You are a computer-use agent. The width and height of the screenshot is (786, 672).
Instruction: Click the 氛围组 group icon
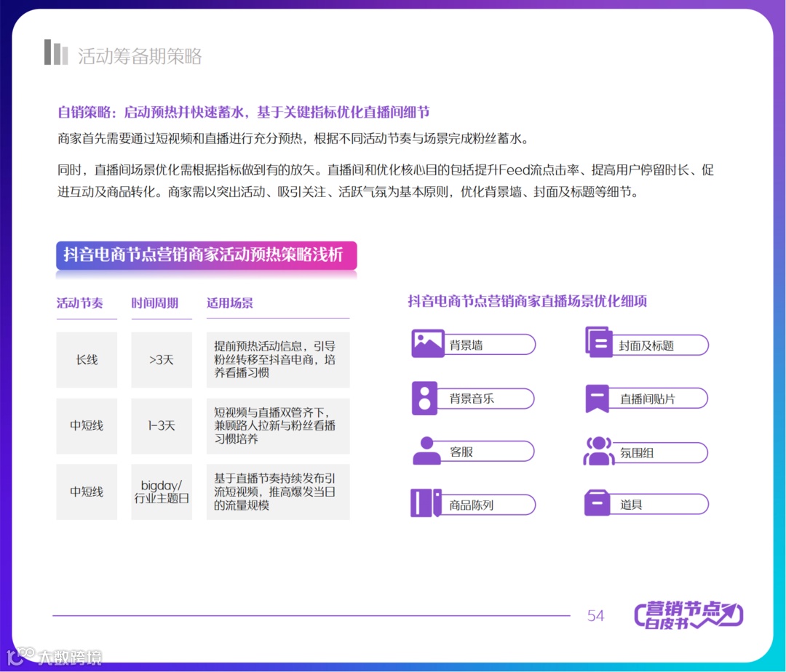(x=598, y=451)
